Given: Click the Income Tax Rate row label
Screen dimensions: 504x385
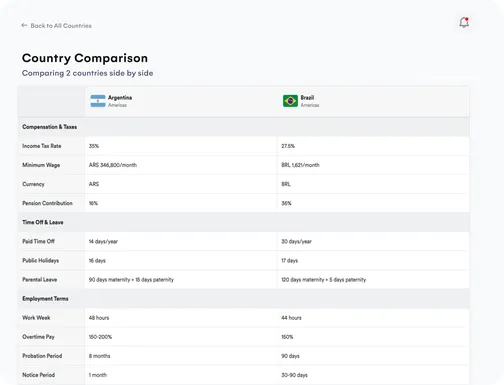Looking at the screenshot, I should [x=42, y=146].
